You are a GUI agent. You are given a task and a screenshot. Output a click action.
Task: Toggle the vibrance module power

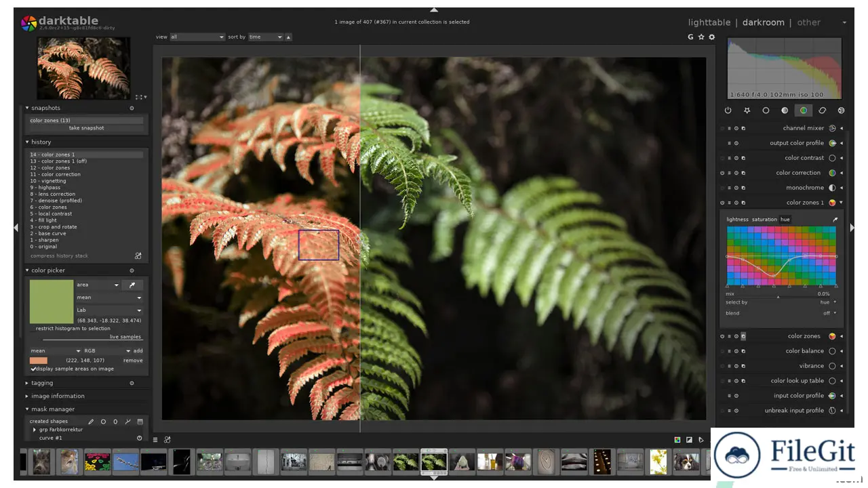(723, 366)
